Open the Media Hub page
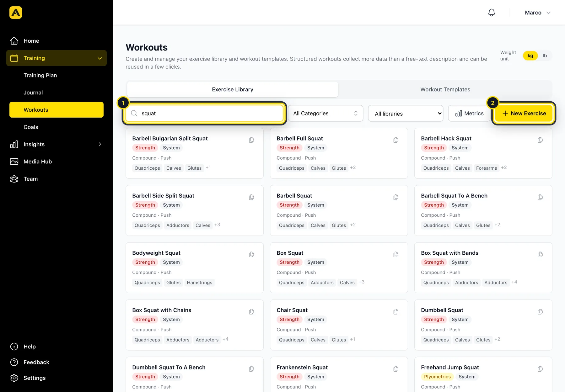 point(56,162)
